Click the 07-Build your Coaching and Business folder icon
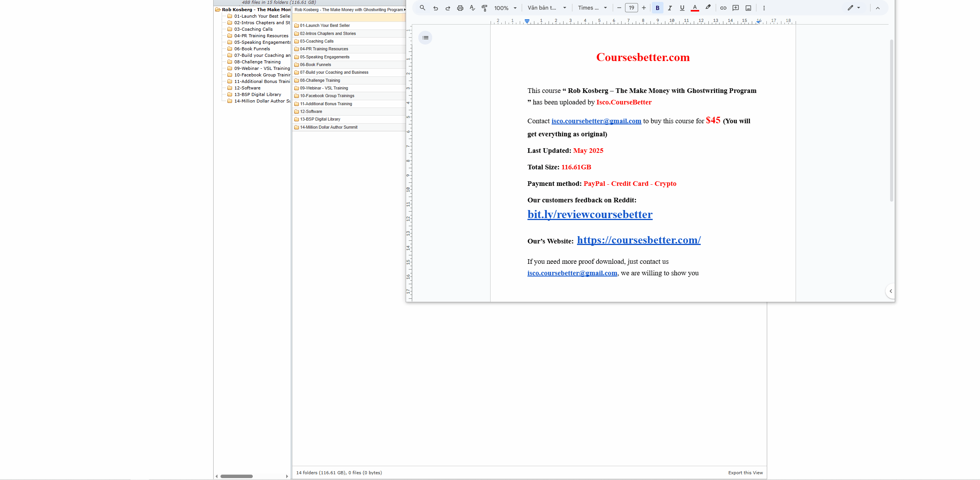 click(x=297, y=73)
